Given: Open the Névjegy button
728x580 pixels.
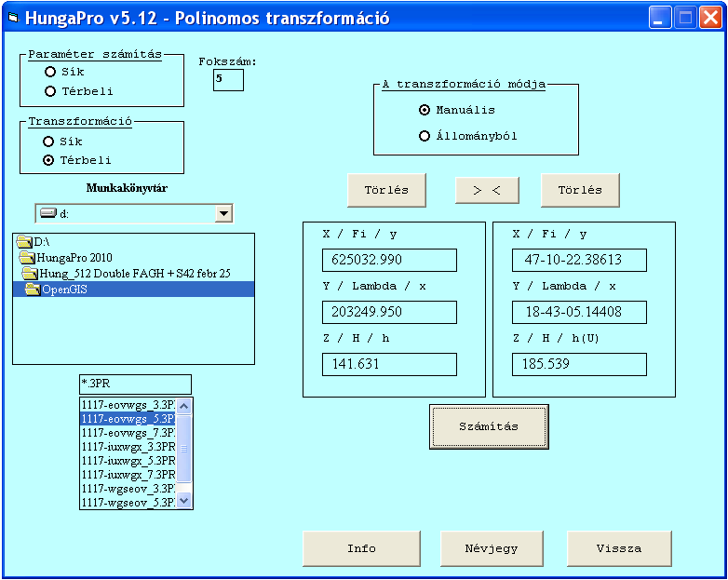Looking at the screenshot, I should (x=492, y=549).
